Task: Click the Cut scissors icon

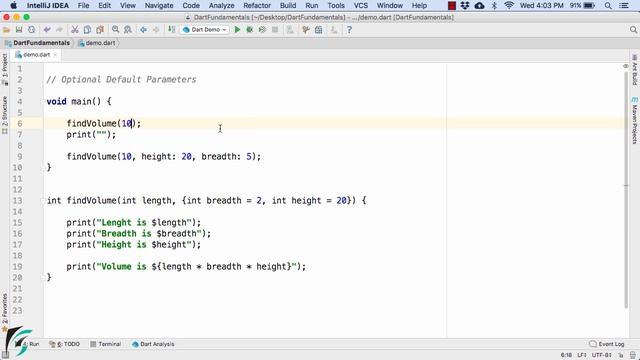Action: click(x=75, y=30)
